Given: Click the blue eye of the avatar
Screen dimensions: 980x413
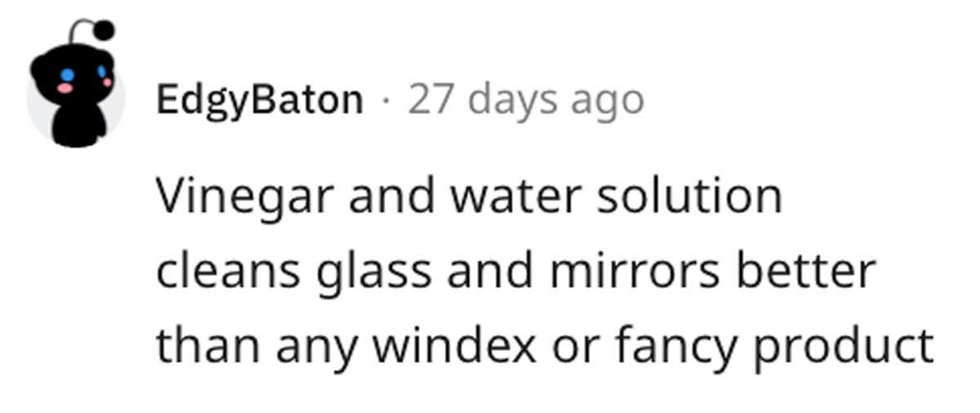Looking at the screenshot, I should [x=67, y=74].
